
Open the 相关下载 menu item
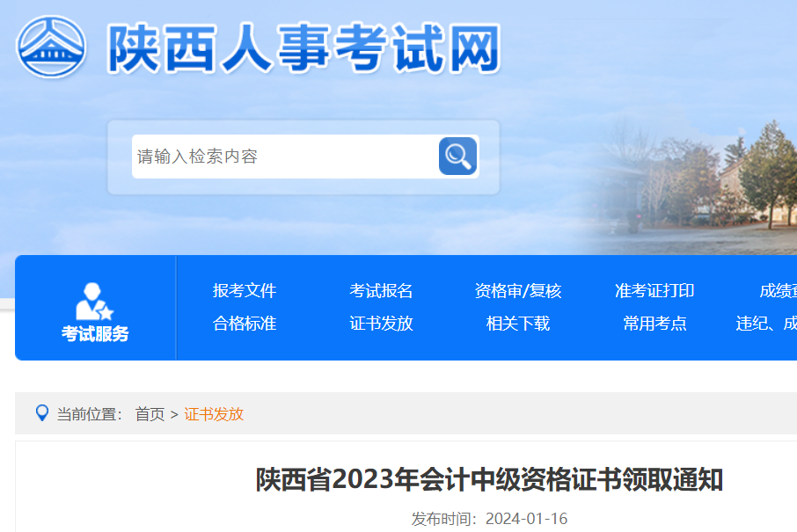(x=517, y=324)
